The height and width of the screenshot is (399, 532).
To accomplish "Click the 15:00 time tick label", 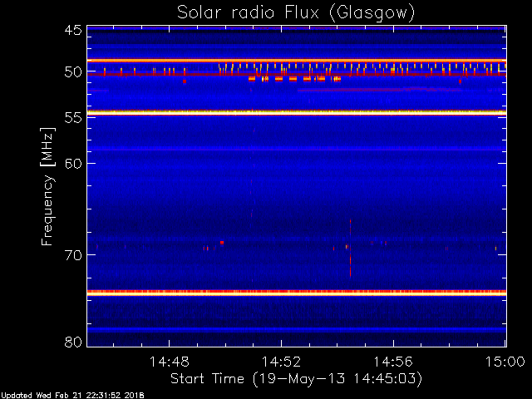I will tap(505, 362).
